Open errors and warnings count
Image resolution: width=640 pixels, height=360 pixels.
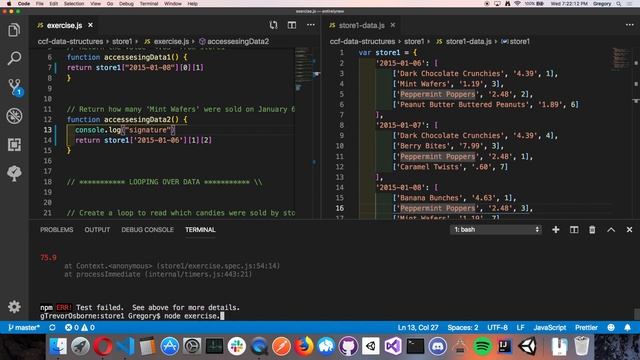(x=80, y=327)
